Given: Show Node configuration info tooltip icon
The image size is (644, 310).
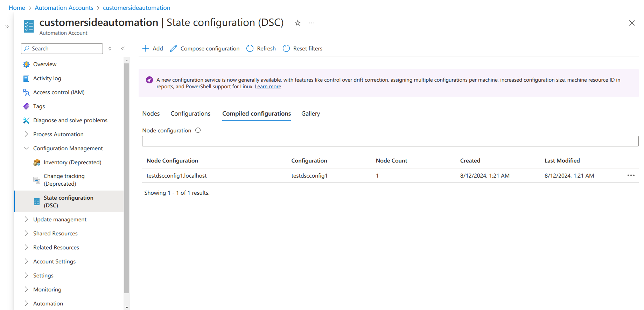Looking at the screenshot, I should coord(198,130).
